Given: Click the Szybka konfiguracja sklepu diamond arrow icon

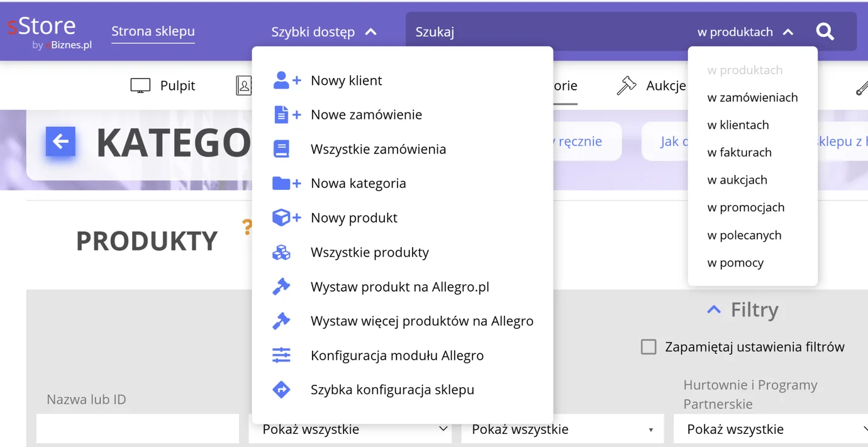Looking at the screenshot, I should point(281,390).
